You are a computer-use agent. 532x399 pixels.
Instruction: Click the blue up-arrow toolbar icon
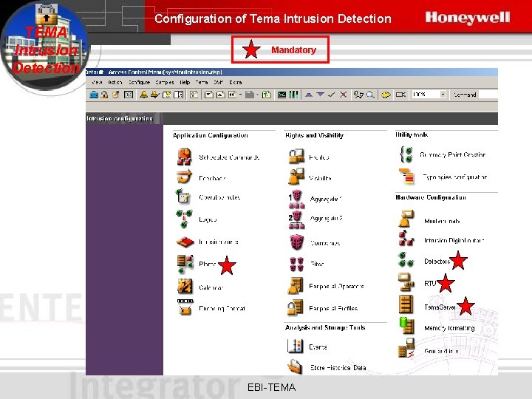(x=308, y=95)
